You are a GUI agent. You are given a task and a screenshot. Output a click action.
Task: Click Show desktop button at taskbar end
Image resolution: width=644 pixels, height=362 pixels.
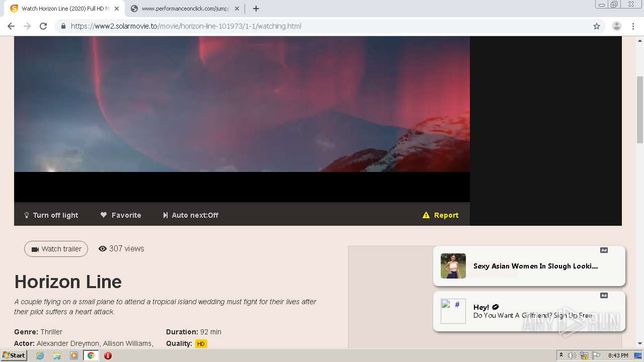638,355
